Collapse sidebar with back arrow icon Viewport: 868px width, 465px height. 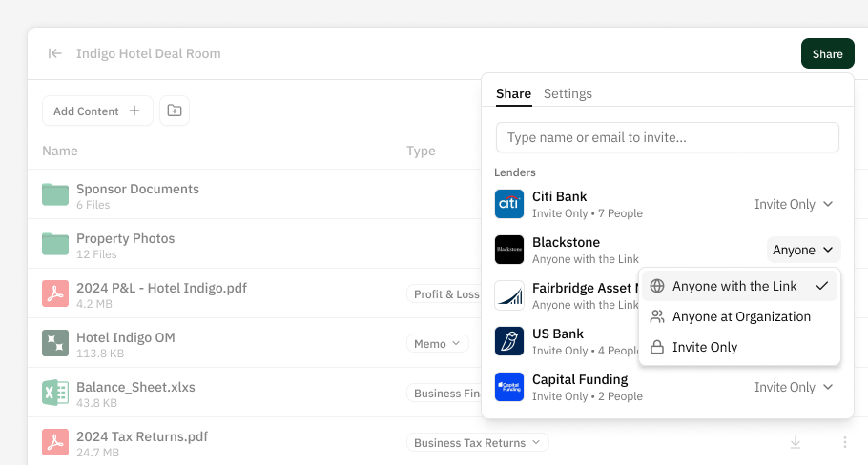[x=55, y=54]
